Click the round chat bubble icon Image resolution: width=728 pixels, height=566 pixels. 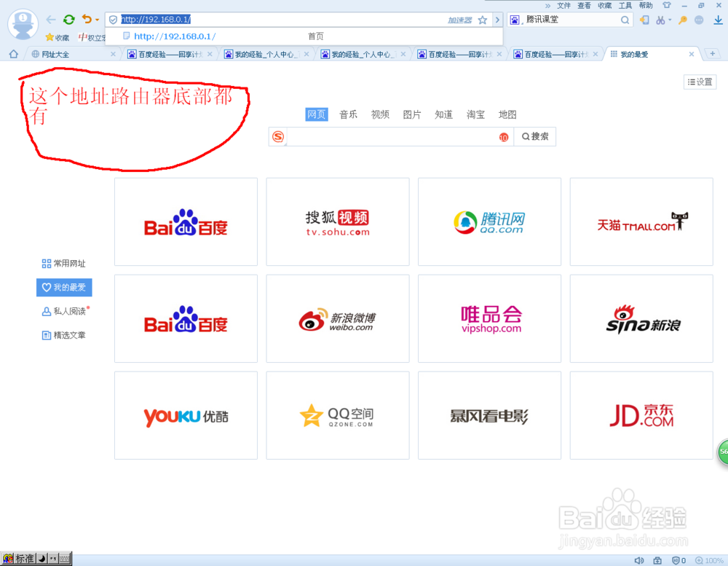(699, 20)
